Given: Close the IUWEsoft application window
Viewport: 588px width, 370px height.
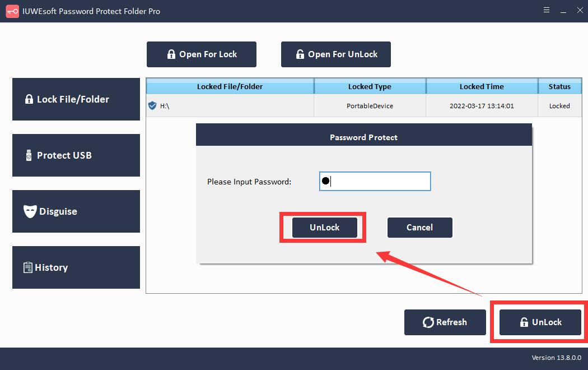Looking at the screenshot, I should [x=580, y=10].
